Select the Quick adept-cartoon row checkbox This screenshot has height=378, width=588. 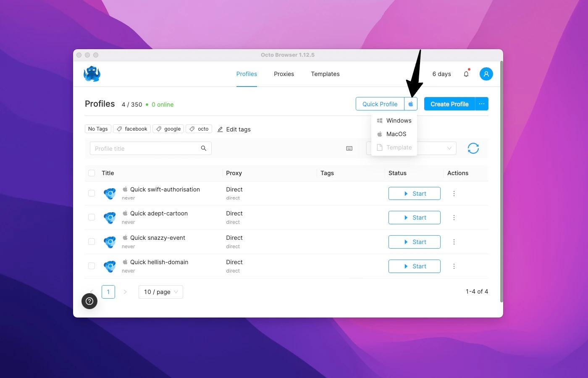(91, 217)
